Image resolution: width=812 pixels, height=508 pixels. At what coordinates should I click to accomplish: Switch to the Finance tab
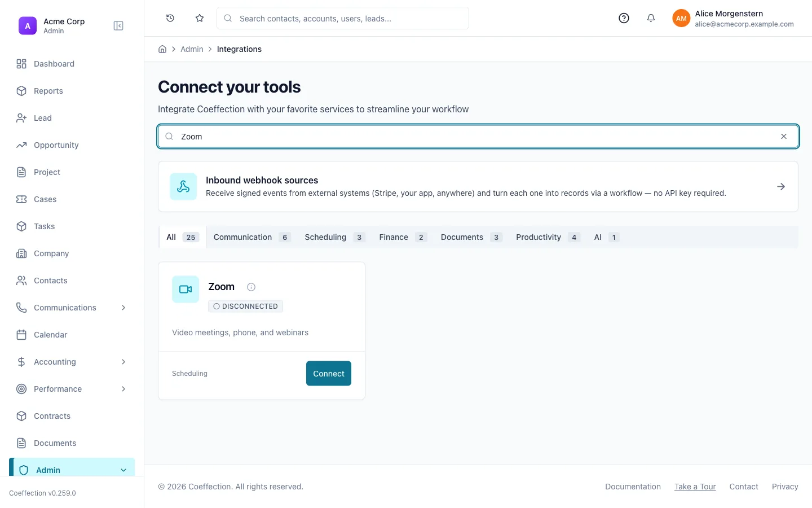tap(403, 237)
